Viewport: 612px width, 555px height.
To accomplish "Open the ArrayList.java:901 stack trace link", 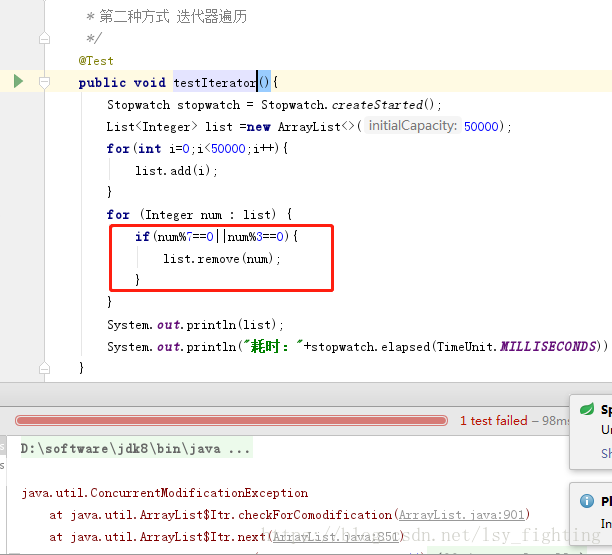I will (461, 515).
